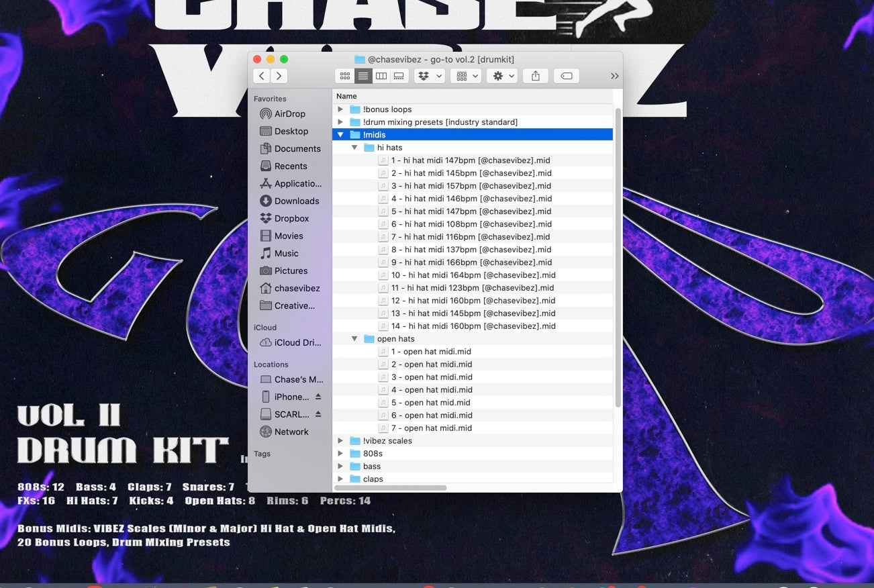Click the Edit Tags toolbar icon
874x588 pixels.
pos(567,76)
